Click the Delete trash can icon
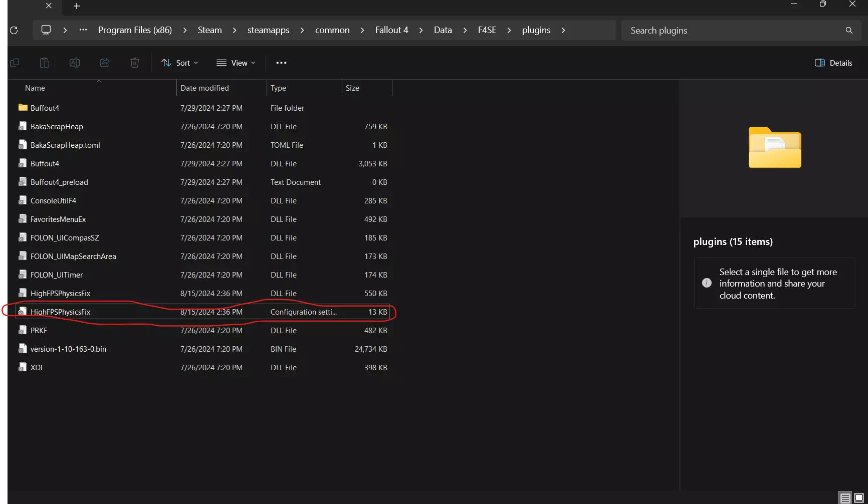Viewport: 868px width, 504px height. (x=135, y=63)
